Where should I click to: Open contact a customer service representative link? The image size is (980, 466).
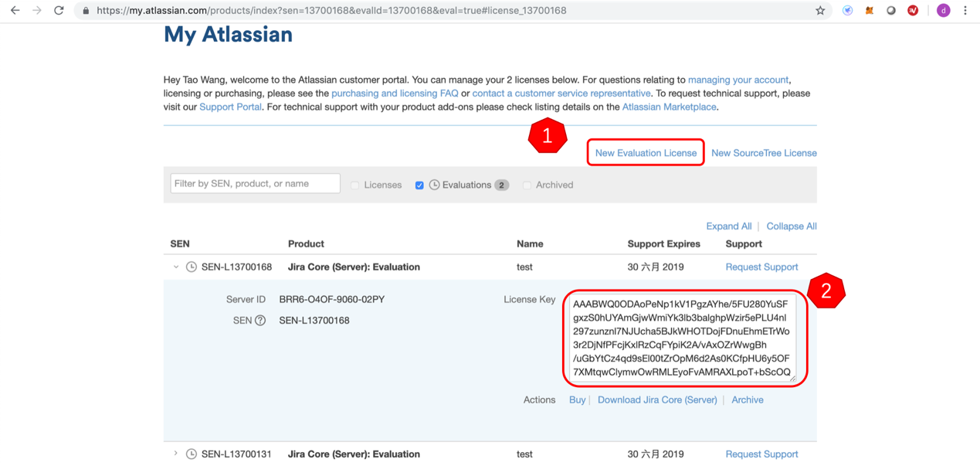coord(561,94)
